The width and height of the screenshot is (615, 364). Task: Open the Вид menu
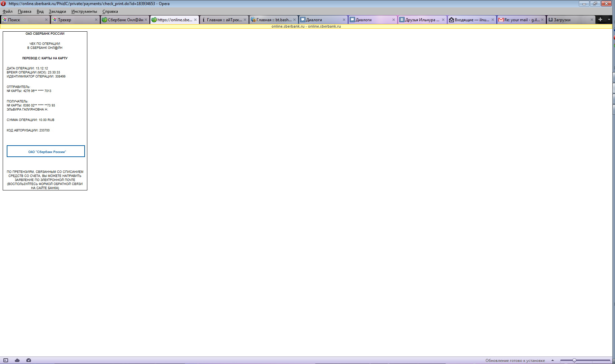click(x=40, y=11)
